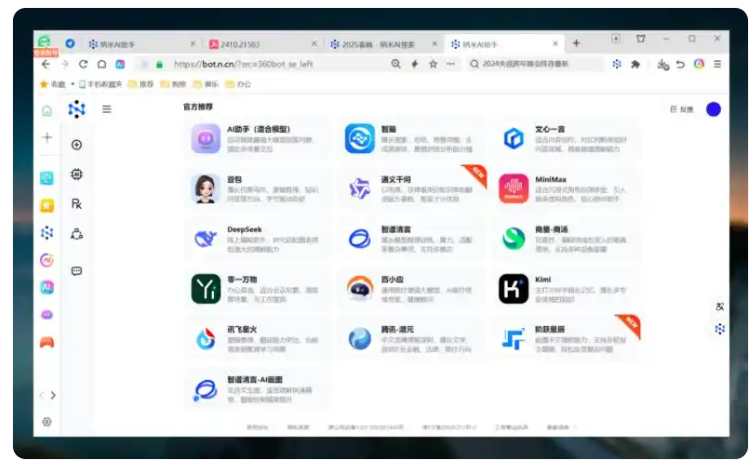754x470 pixels.
Task: Choose the 通义千问 purple star icon
Action: (360, 189)
